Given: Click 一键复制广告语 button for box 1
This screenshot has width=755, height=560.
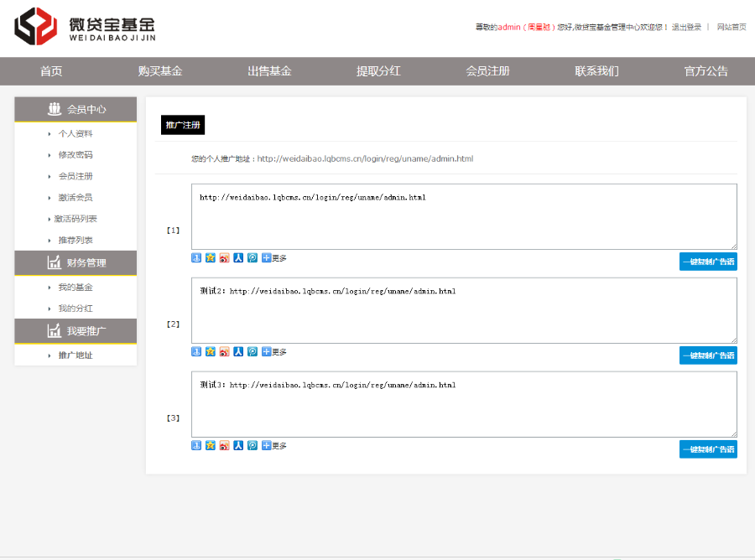Looking at the screenshot, I should [708, 262].
